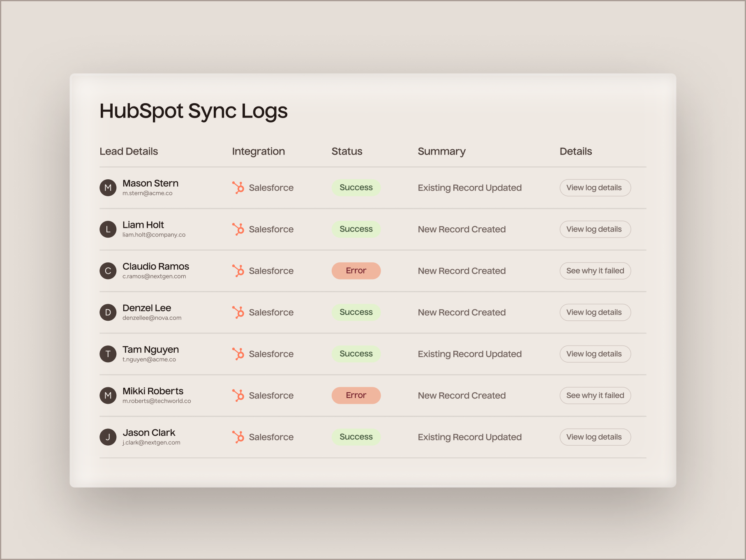The height and width of the screenshot is (560, 746).
Task: Open the Status column header
Action: [346, 151]
